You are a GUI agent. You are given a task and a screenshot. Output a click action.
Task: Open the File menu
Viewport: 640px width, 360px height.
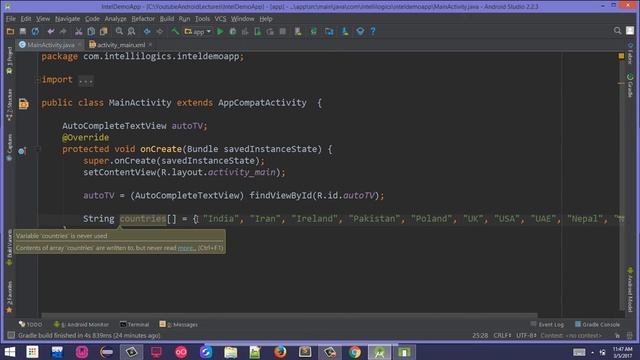point(11,19)
